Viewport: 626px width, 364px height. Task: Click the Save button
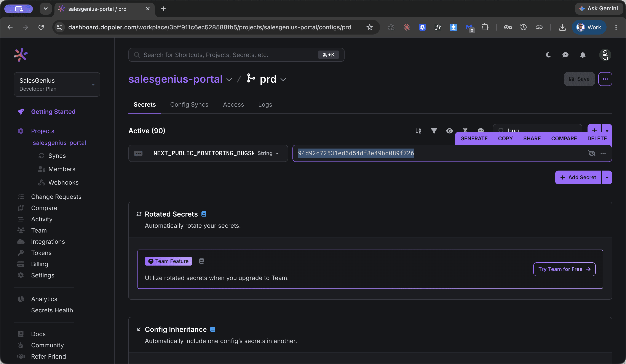coord(579,79)
